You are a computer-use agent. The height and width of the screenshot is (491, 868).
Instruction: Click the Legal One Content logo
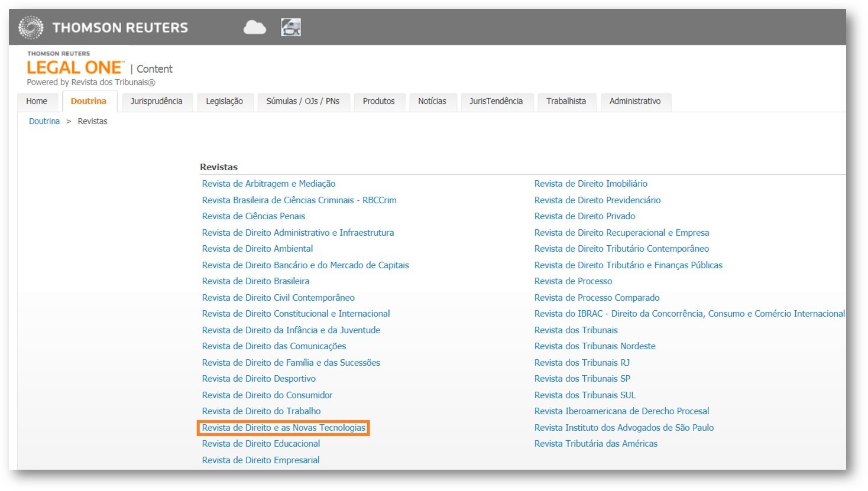point(99,68)
